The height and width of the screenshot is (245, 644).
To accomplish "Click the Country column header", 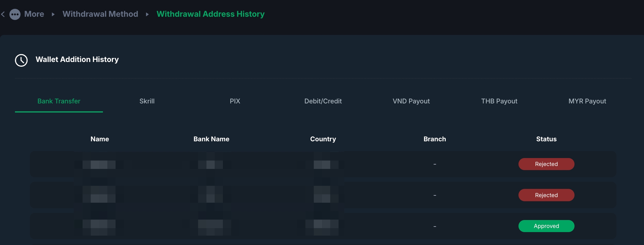I will coord(323,139).
